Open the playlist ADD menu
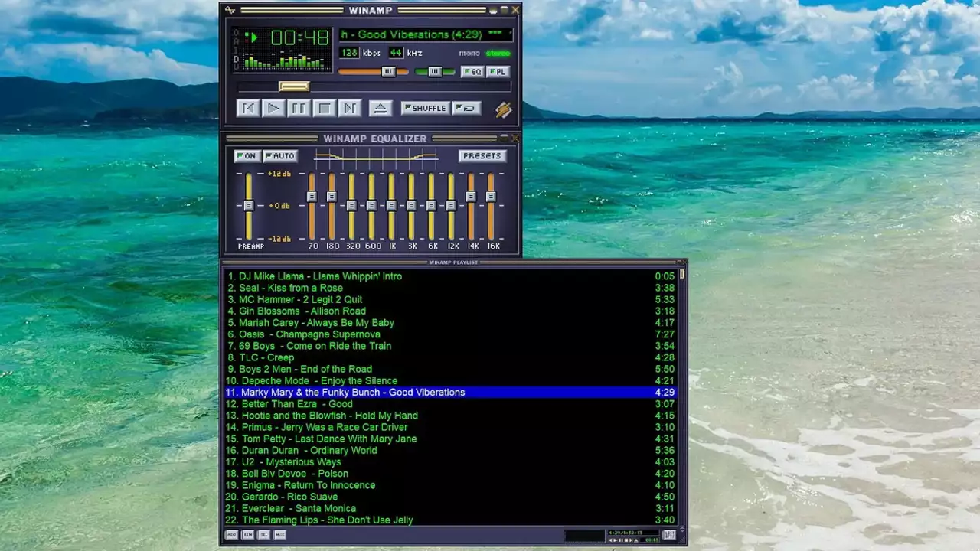This screenshot has width=980, height=551. pyautogui.click(x=231, y=535)
